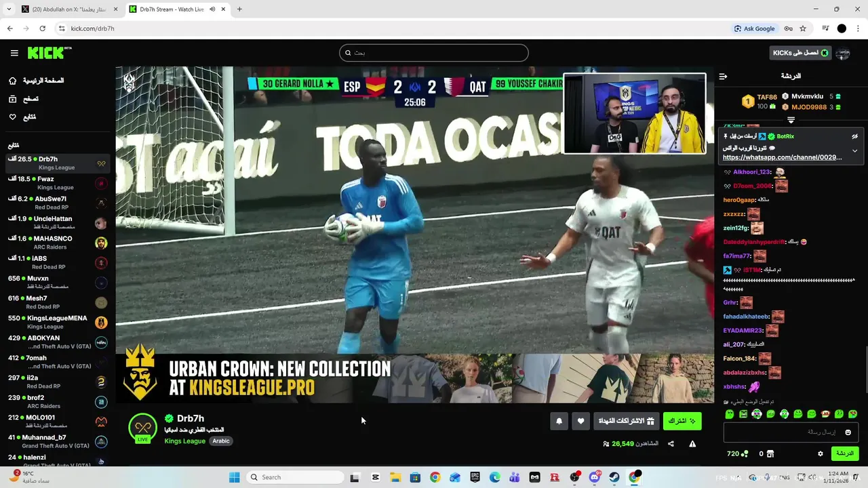
Task: Expand the leaderboard drop handle in chat
Action: pos(791,119)
